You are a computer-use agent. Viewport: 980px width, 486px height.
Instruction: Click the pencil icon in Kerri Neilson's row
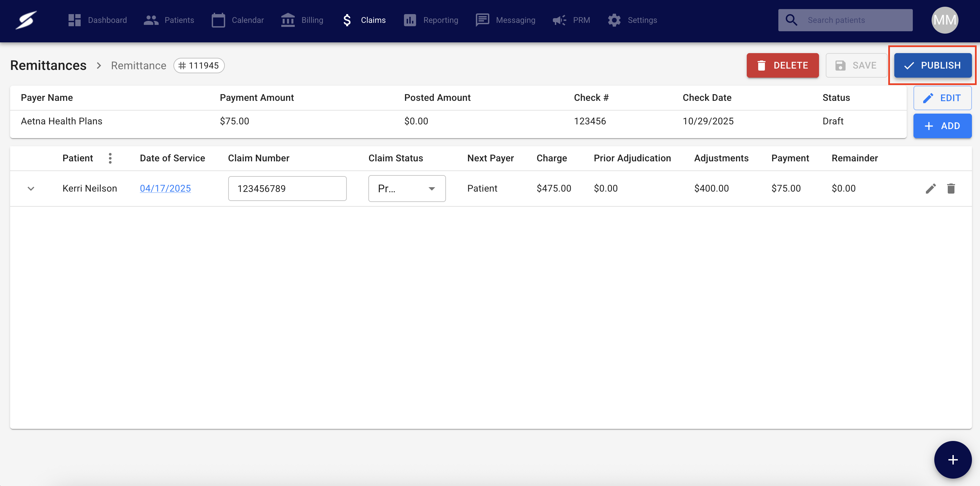tap(931, 189)
